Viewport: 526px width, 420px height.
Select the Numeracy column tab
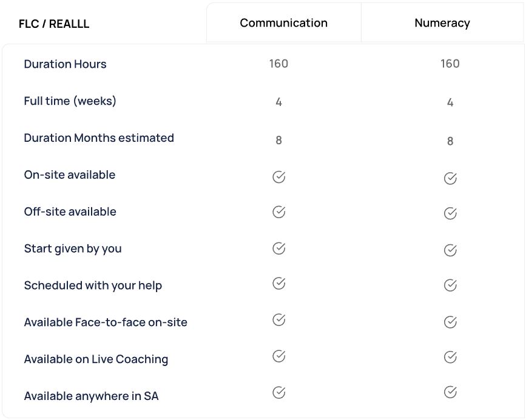[442, 24]
